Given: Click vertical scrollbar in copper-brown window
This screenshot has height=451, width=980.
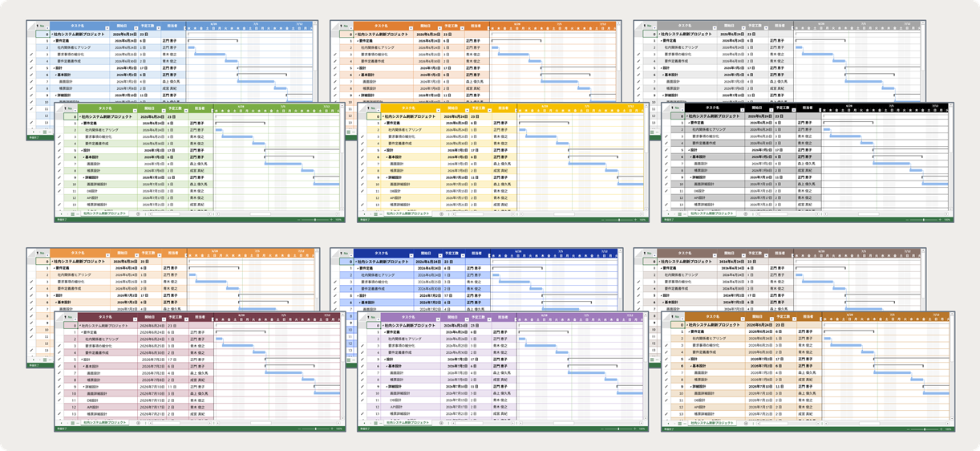Looking at the screenshot, I should [x=952, y=366].
